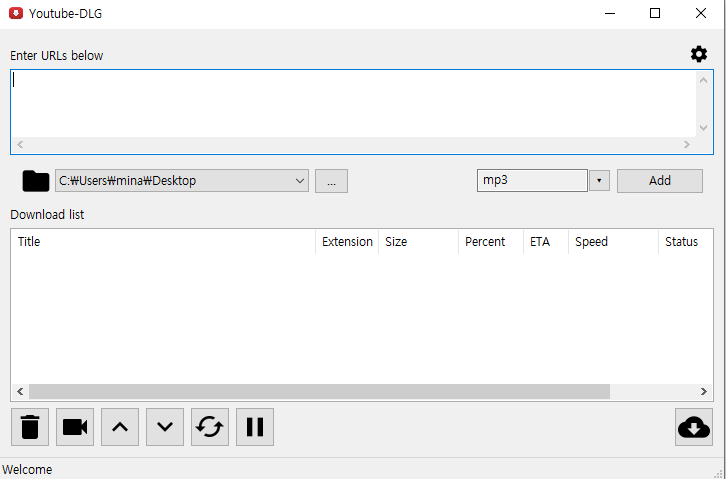Click the Welcome status bar text

tap(27, 469)
